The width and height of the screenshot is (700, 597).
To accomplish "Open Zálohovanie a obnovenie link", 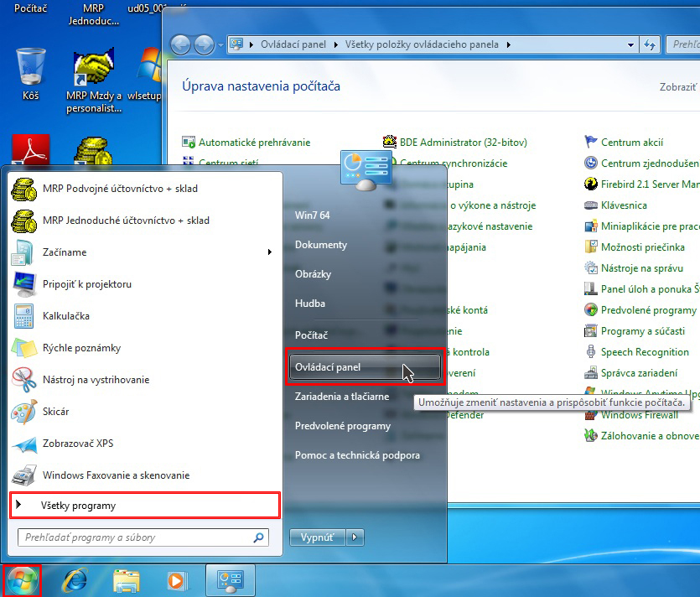I will click(x=651, y=436).
